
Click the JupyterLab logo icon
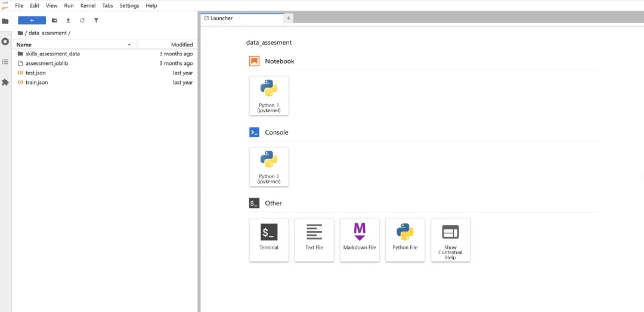coord(5,5)
